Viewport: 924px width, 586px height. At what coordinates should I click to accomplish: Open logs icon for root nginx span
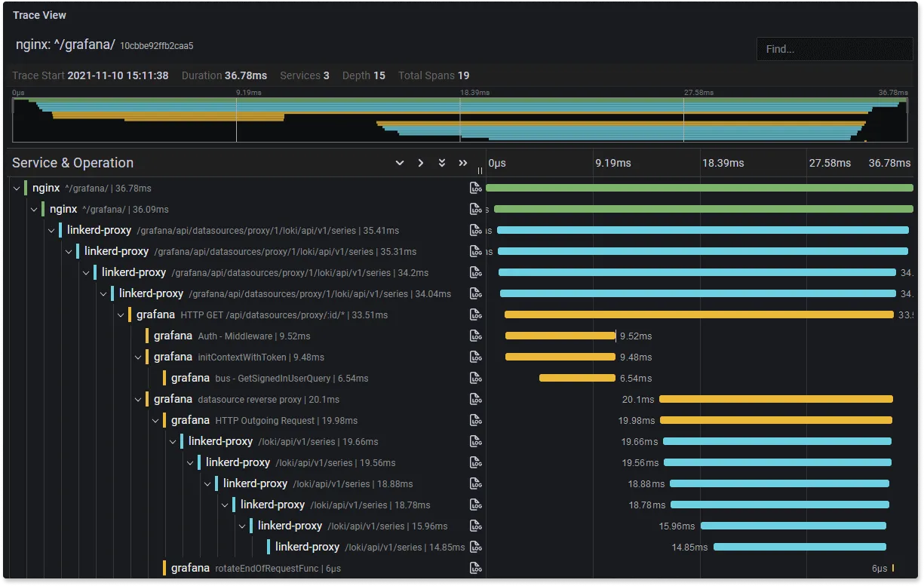point(475,188)
